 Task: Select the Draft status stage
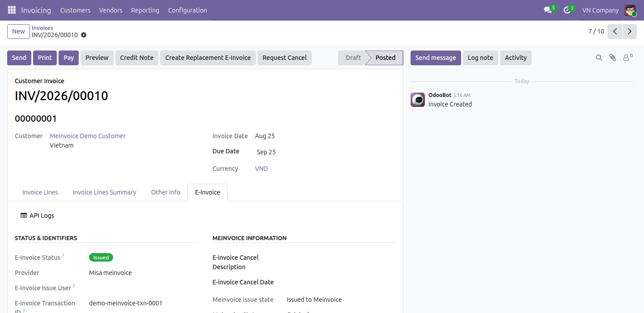click(353, 58)
